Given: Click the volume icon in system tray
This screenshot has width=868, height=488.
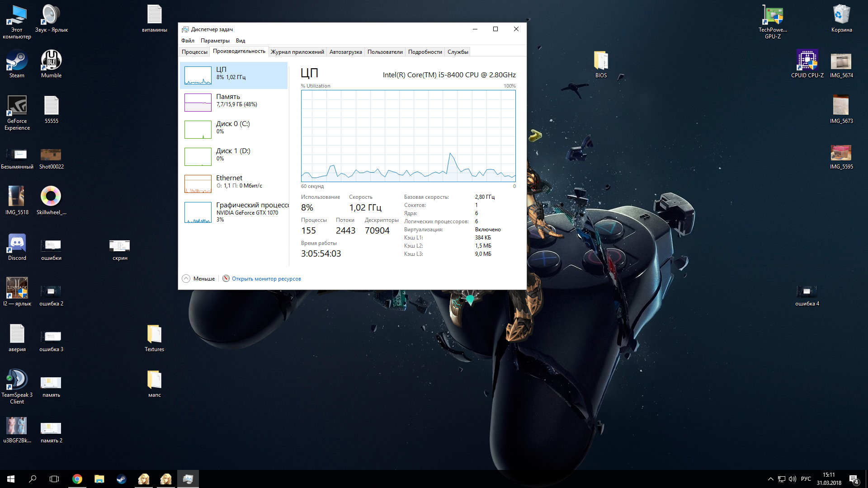Looking at the screenshot, I should [793, 479].
